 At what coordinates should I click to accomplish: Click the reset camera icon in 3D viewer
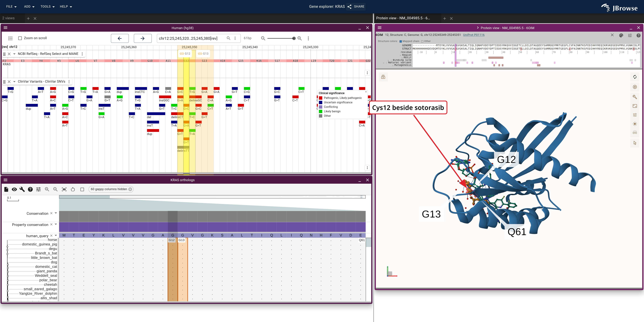point(635,77)
